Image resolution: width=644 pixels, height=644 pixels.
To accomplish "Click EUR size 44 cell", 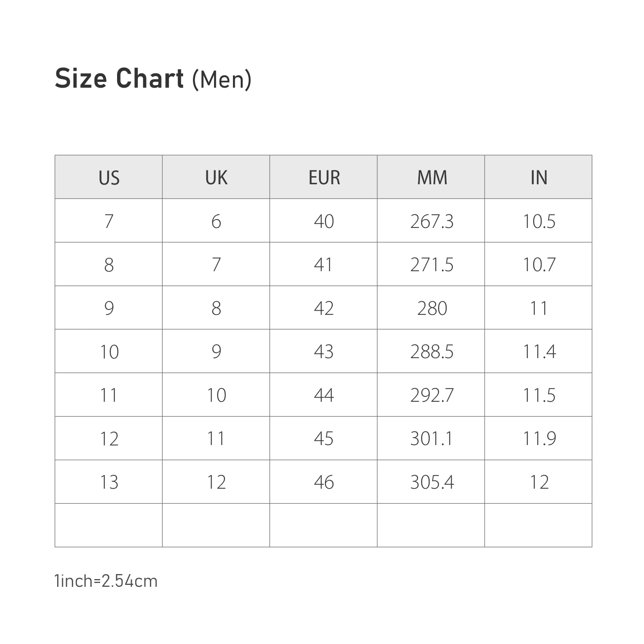I will point(324,395).
